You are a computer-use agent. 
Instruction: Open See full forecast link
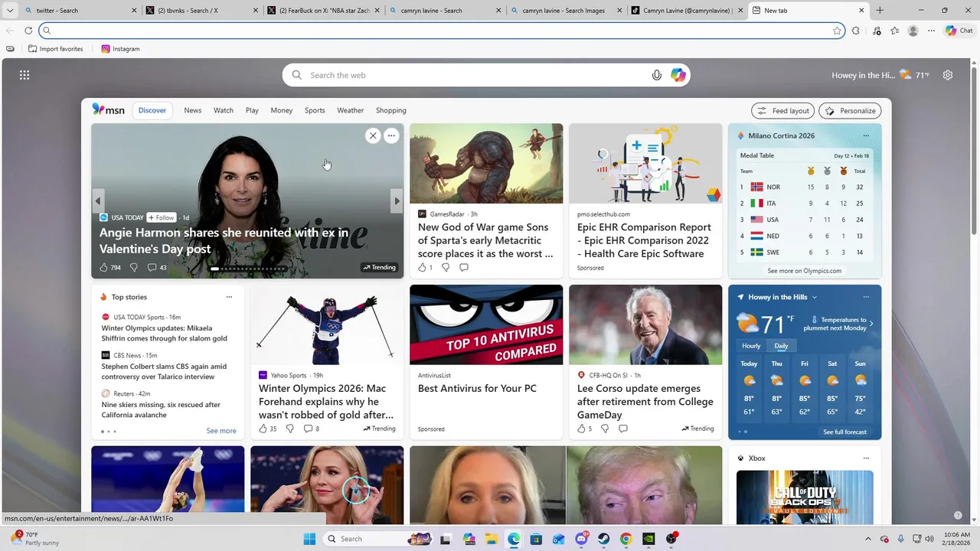pyautogui.click(x=844, y=432)
